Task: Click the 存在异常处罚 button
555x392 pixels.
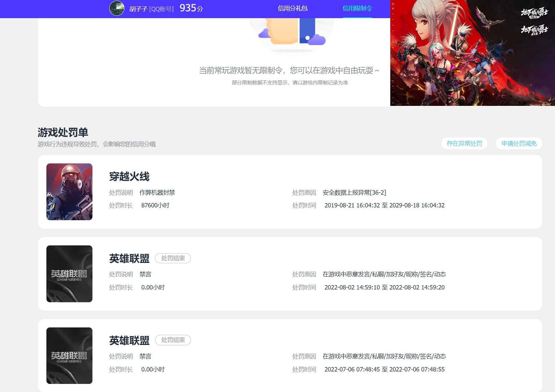Action: click(x=464, y=144)
